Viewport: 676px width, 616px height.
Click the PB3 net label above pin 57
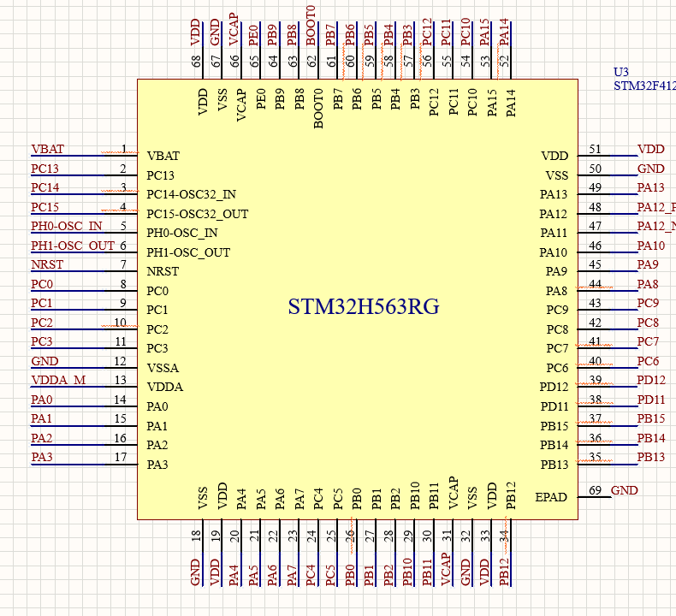coord(407,35)
